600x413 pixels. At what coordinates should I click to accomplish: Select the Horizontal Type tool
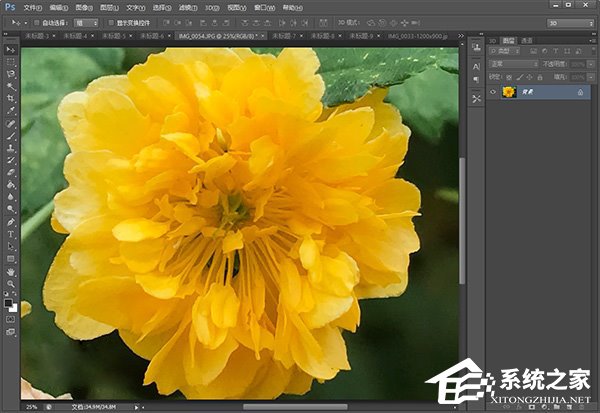click(x=11, y=233)
